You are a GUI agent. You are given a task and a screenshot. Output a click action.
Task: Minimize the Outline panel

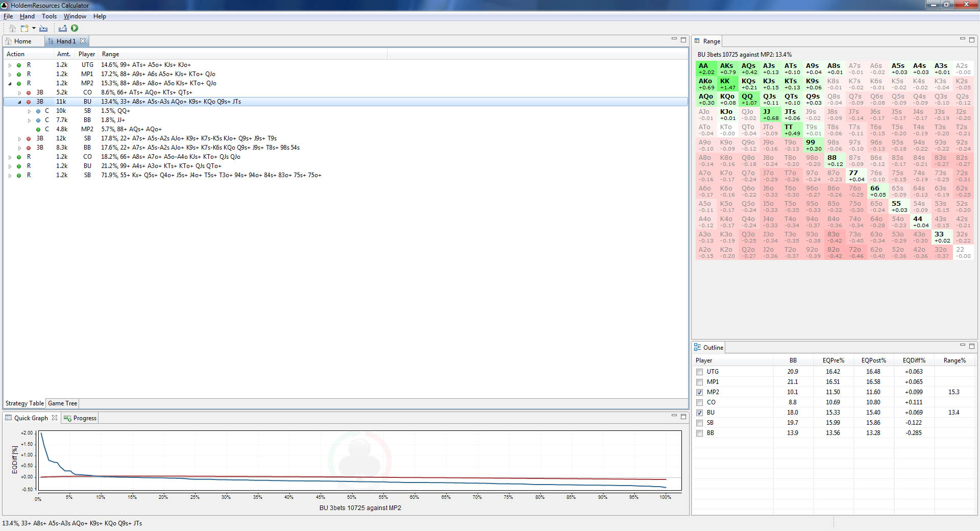[963, 345]
